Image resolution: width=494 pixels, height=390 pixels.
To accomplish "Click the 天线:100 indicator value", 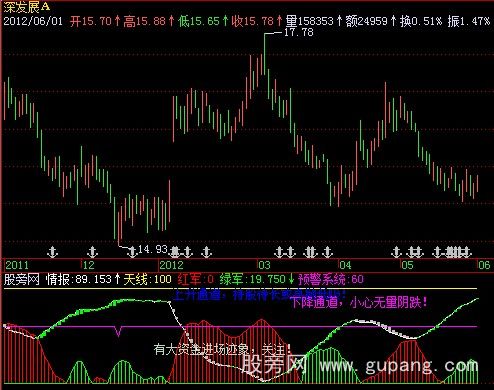I will point(147,279).
